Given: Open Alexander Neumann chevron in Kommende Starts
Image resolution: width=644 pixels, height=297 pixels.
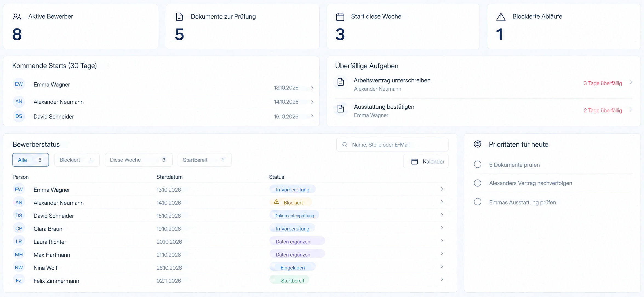Looking at the screenshot, I should 312,102.
